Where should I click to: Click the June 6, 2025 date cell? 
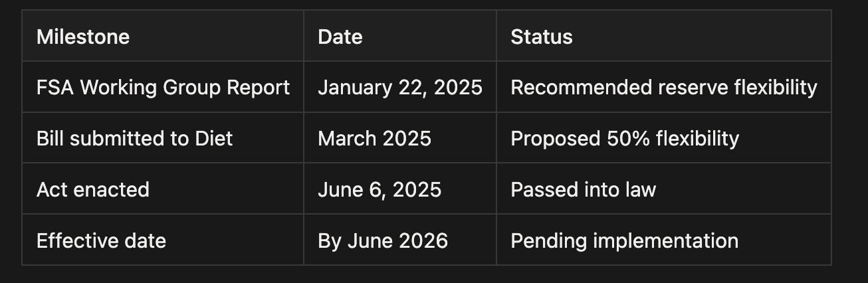point(380,189)
